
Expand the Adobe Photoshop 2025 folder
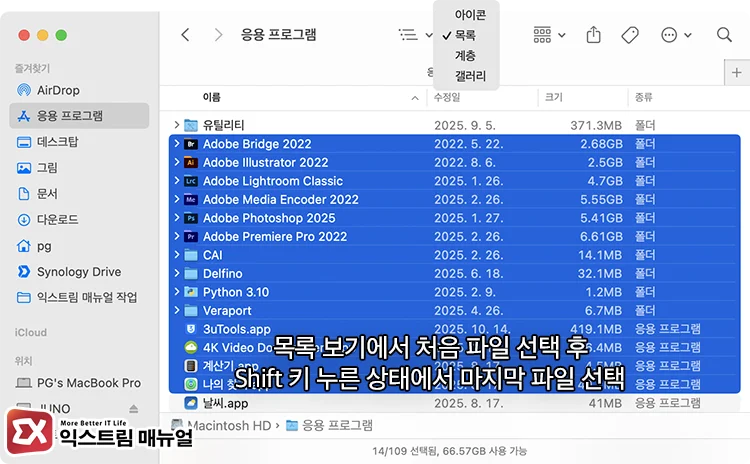[x=176, y=218]
